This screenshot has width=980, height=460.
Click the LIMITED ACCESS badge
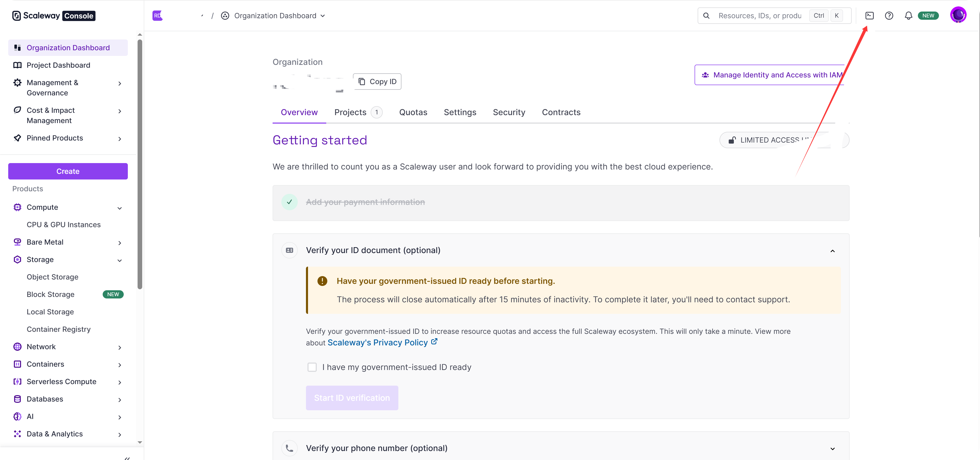point(784,140)
